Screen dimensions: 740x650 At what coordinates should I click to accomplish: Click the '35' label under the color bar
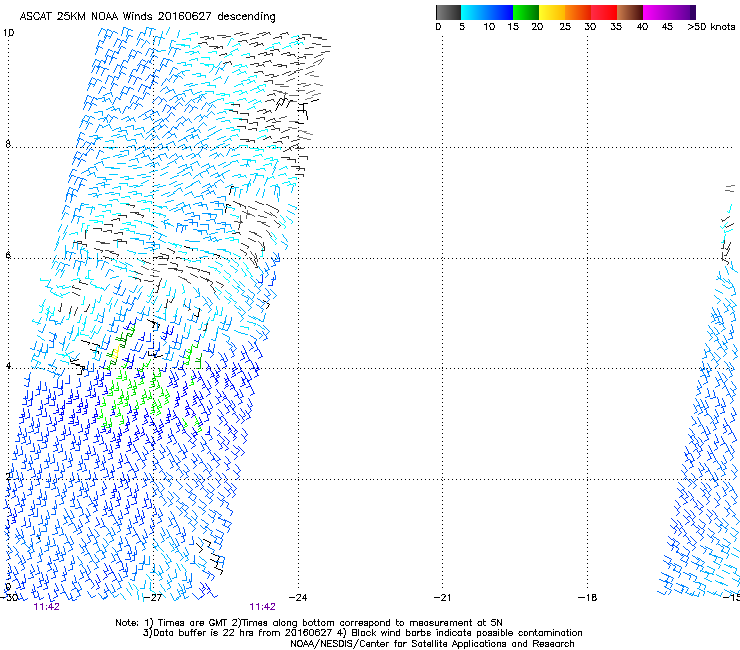616,27
